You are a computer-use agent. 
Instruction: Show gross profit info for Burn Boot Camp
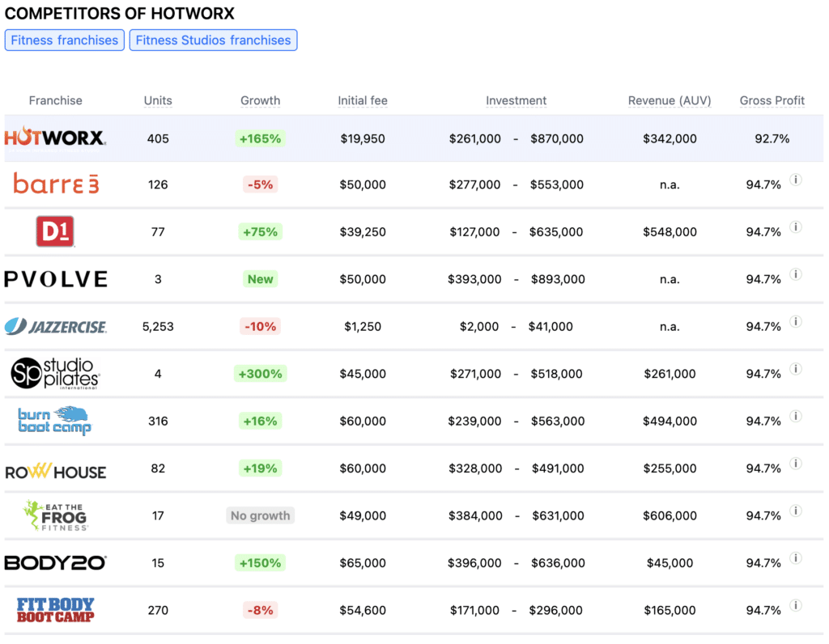coord(796,416)
